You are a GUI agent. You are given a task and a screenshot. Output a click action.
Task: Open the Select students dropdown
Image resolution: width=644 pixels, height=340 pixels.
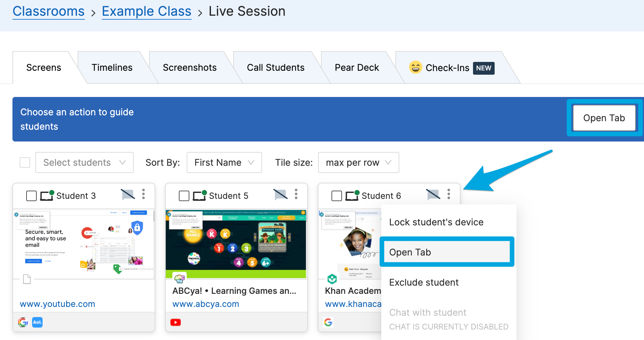point(85,162)
